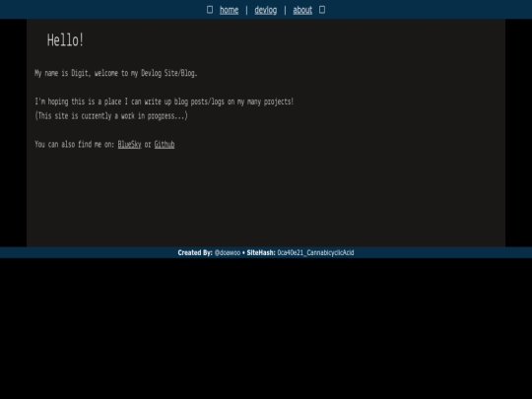Click the @doawoo creator handle in the footer
Image resolution: width=532 pixels, height=399 pixels.
click(228, 253)
